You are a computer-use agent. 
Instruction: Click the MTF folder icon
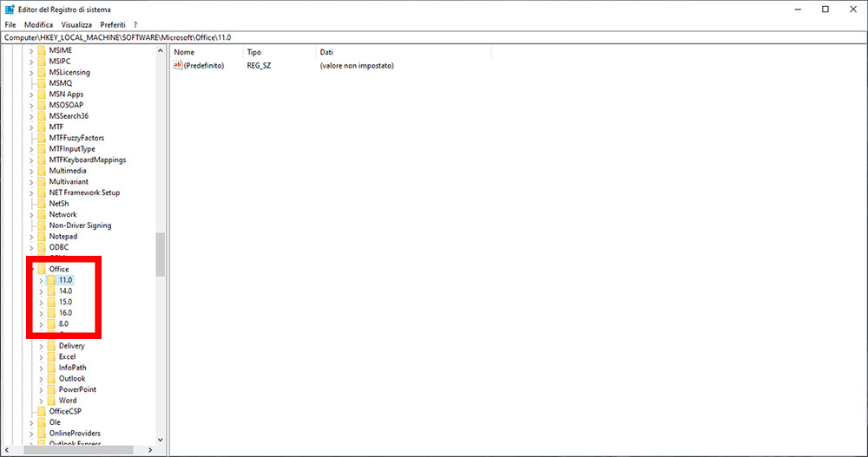click(x=42, y=127)
